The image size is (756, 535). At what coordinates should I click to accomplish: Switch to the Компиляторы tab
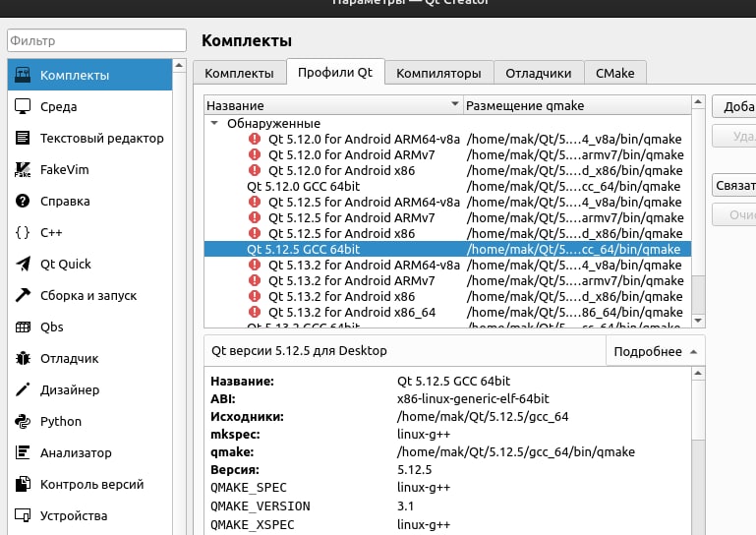tap(438, 74)
